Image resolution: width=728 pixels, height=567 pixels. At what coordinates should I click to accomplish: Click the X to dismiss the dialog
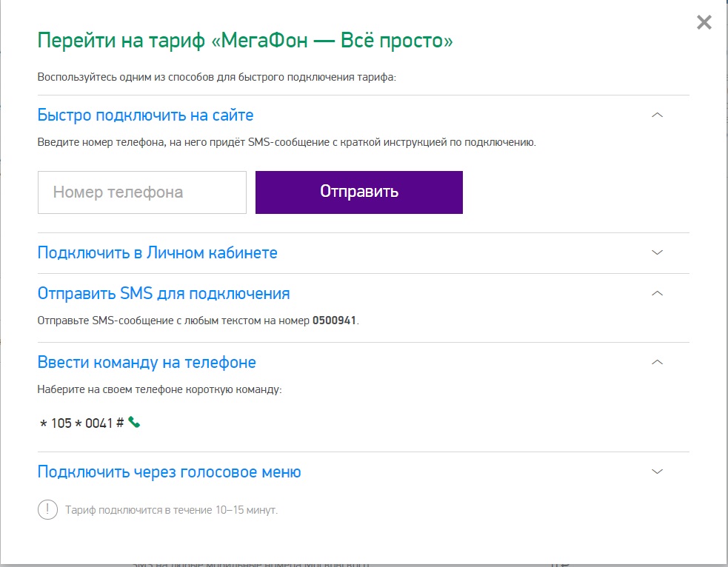pos(704,21)
